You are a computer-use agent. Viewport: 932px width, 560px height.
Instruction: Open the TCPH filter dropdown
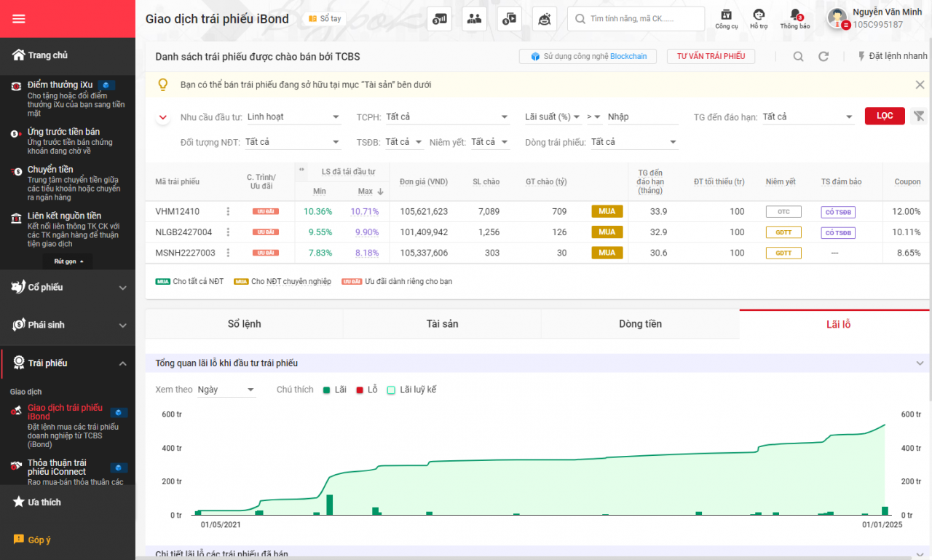(448, 116)
